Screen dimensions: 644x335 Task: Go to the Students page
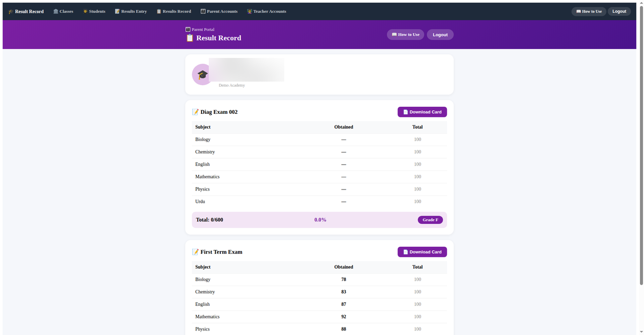[94, 11]
